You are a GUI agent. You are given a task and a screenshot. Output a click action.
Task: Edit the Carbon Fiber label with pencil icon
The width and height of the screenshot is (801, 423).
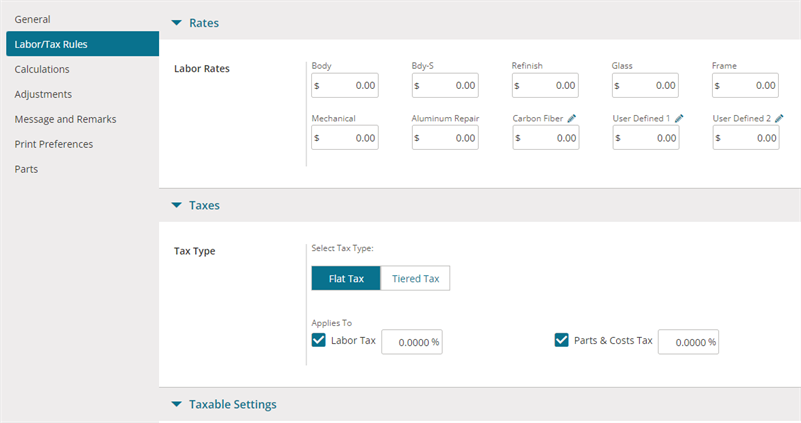click(x=572, y=119)
